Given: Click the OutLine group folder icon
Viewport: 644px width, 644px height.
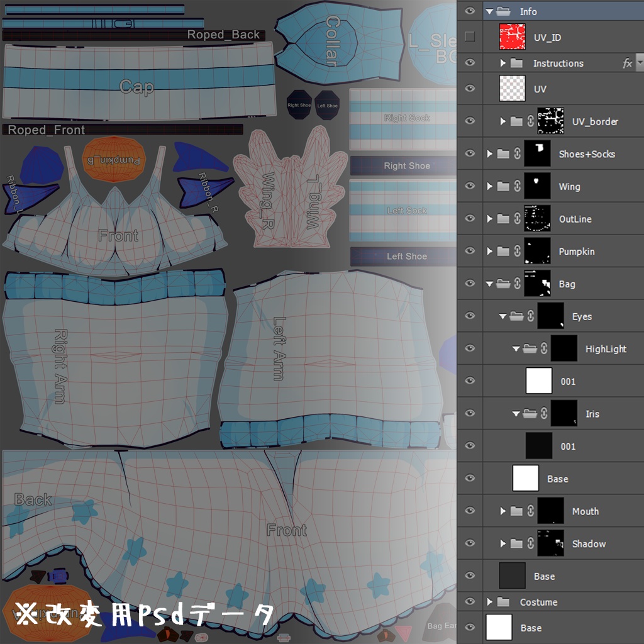Looking at the screenshot, I should 503,218.
